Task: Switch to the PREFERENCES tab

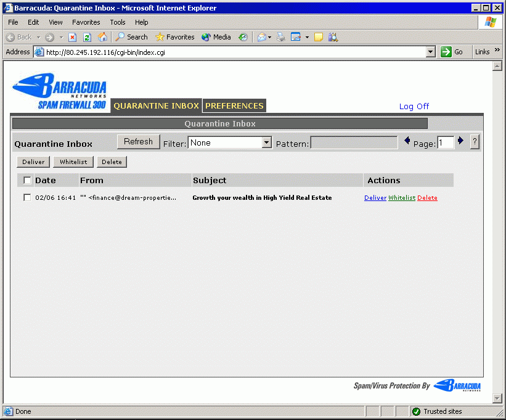Action: click(234, 106)
